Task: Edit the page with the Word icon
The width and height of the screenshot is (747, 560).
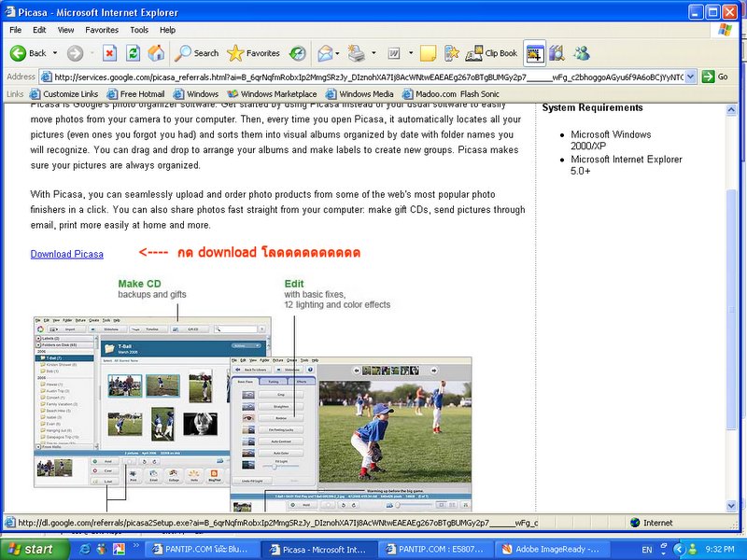Action: pos(394,53)
